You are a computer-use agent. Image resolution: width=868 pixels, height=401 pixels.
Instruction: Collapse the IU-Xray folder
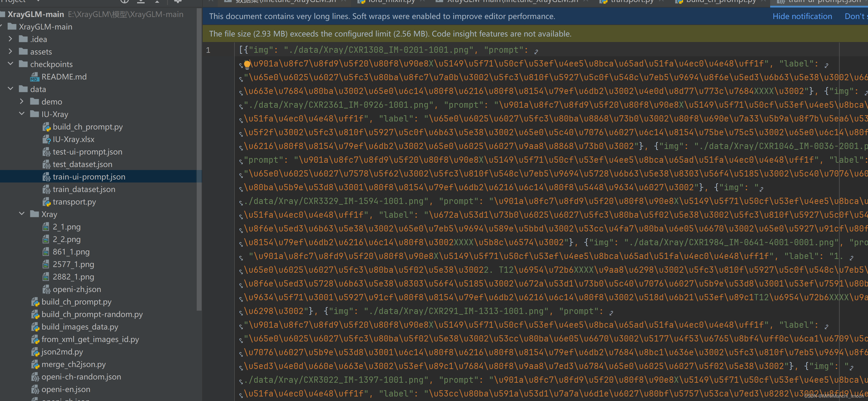(22, 114)
